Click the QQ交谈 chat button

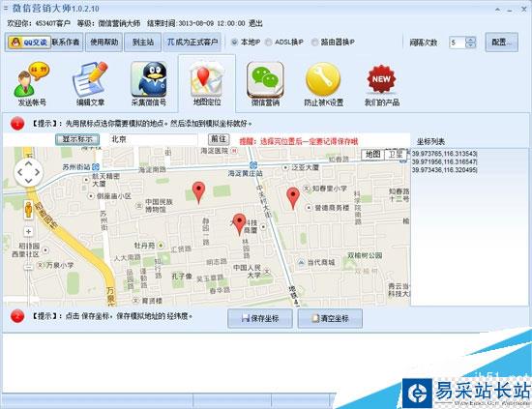[x=30, y=43]
